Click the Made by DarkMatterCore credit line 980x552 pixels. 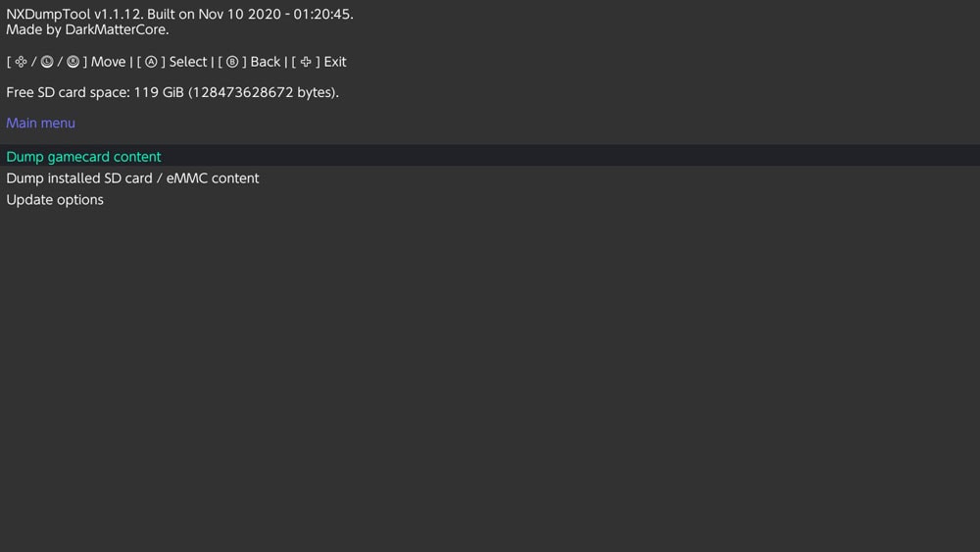point(87,29)
